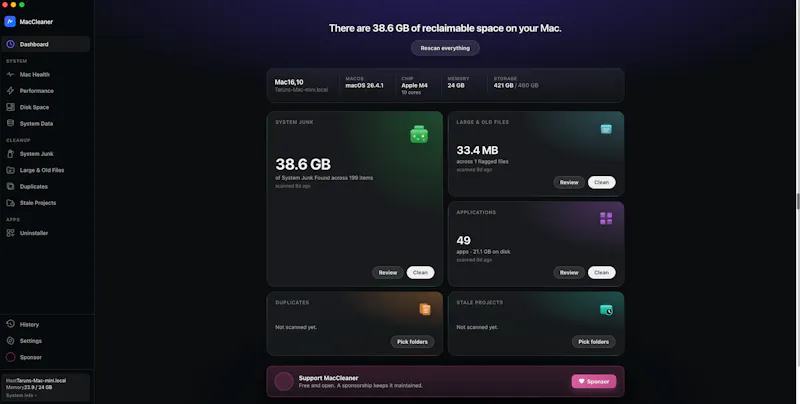The image size is (800, 404).
Task: Click Clean on the Applications card
Action: (602, 272)
